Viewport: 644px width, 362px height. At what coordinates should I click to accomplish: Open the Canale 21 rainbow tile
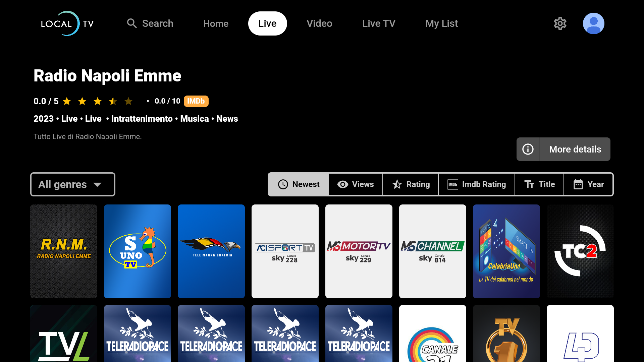[x=433, y=334]
